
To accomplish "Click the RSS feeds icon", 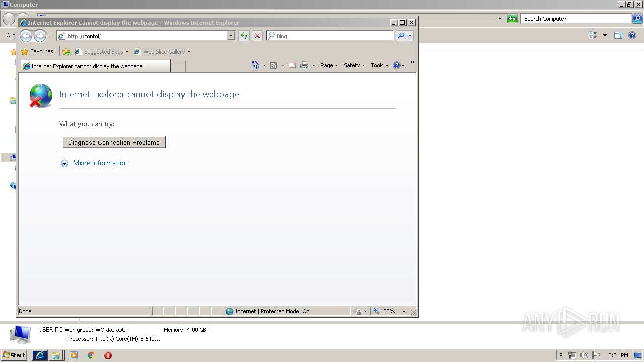I will (273, 65).
